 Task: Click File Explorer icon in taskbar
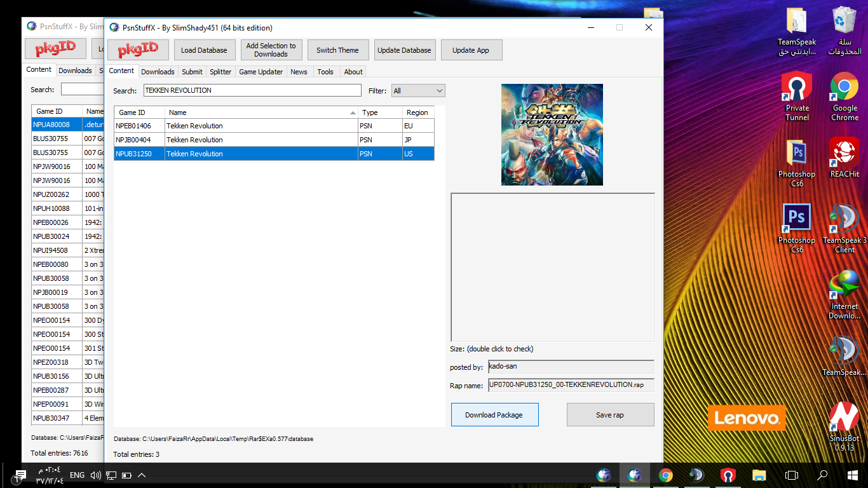pyautogui.click(x=759, y=475)
